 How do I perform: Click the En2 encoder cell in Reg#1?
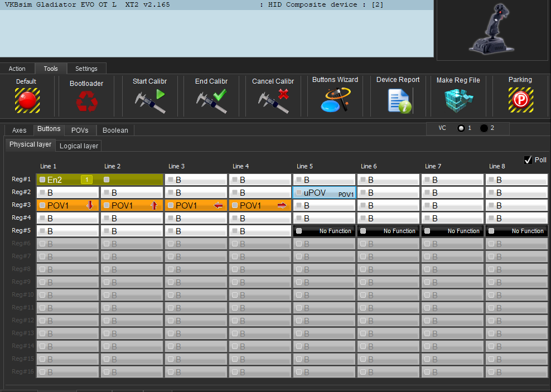click(100, 180)
